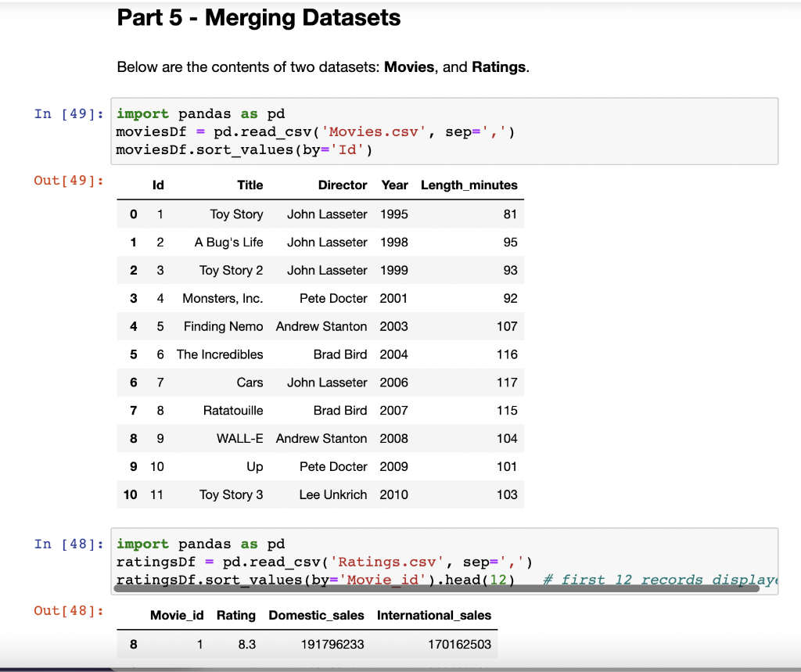The width and height of the screenshot is (801, 672).
Task: Click length value 116
Action: [x=507, y=354]
